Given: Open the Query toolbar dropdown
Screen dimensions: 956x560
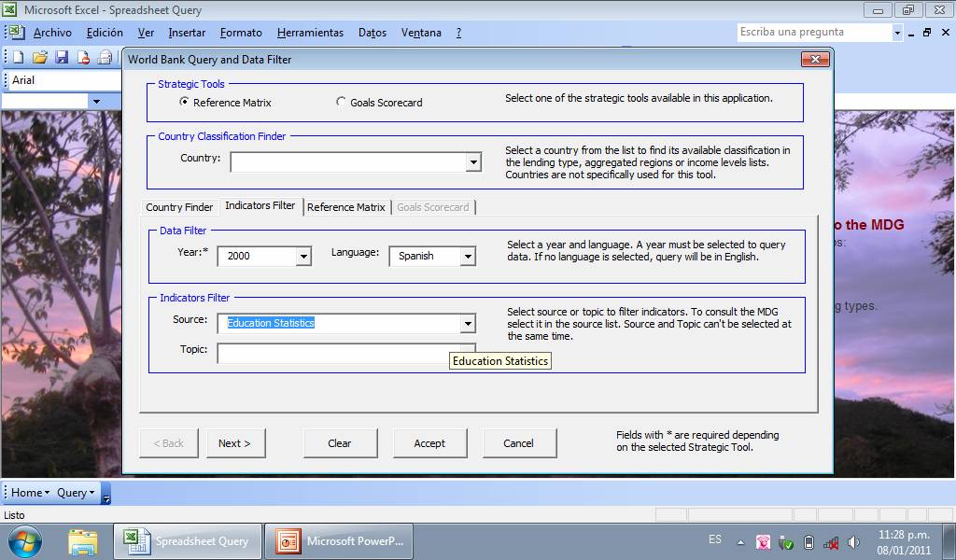Looking at the screenshot, I should click(76, 493).
